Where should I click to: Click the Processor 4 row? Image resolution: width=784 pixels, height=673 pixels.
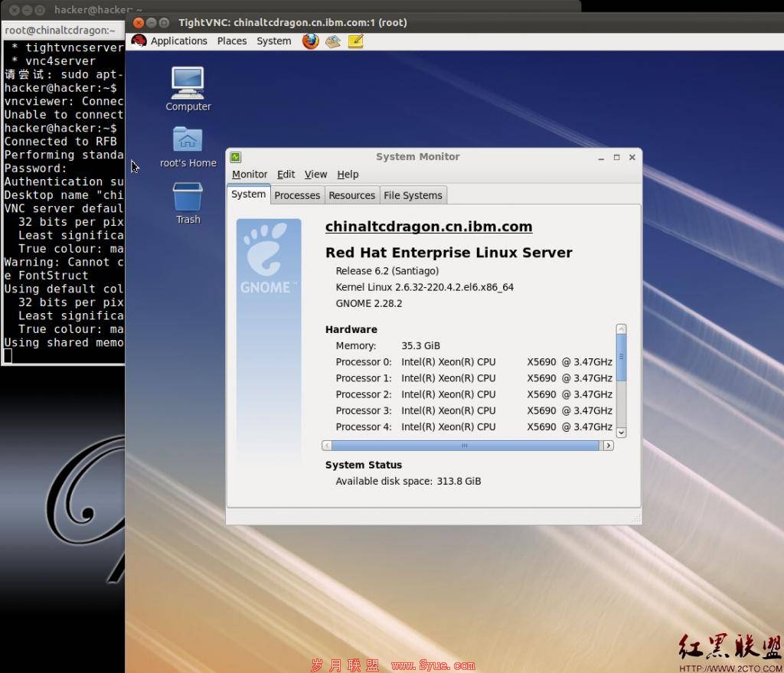pos(474,427)
